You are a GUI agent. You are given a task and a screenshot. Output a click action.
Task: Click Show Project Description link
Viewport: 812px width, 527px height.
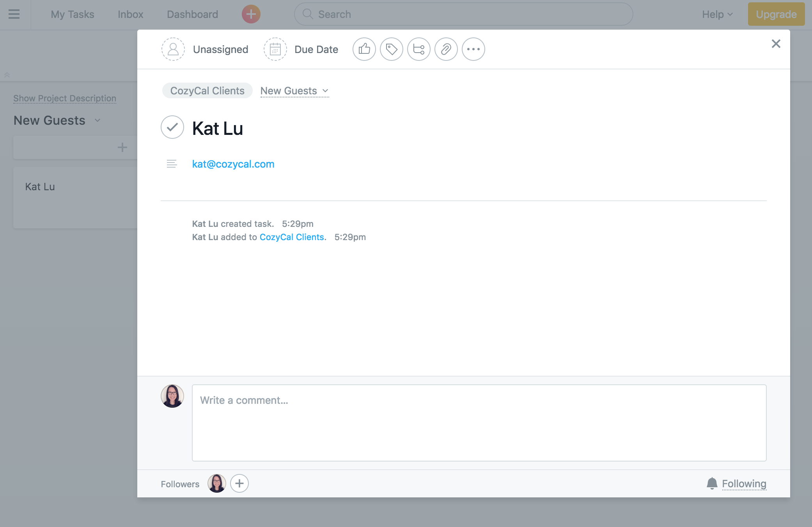pos(65,98)
